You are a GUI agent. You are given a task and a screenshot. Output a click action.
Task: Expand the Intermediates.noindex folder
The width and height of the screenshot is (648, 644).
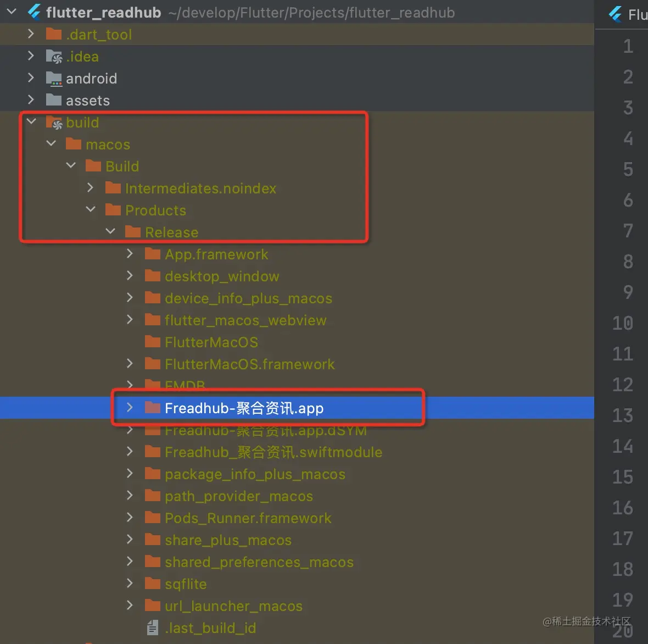(x=91, y=187)
